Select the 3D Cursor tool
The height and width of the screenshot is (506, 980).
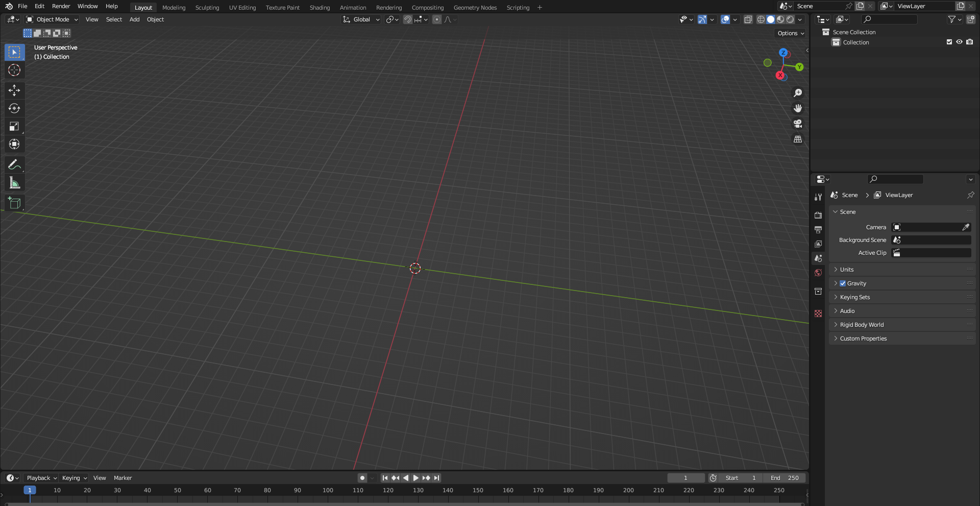(14, 70)
